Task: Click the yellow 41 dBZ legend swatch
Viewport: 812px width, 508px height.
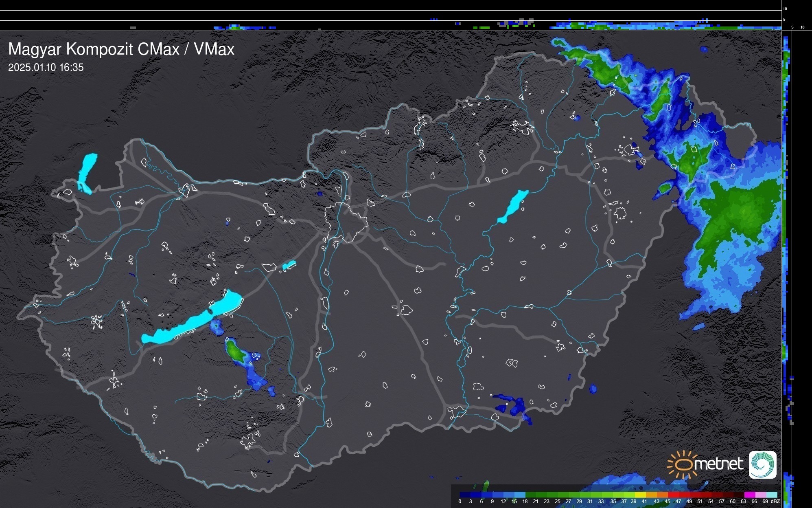Action: (x=640, y=495)
